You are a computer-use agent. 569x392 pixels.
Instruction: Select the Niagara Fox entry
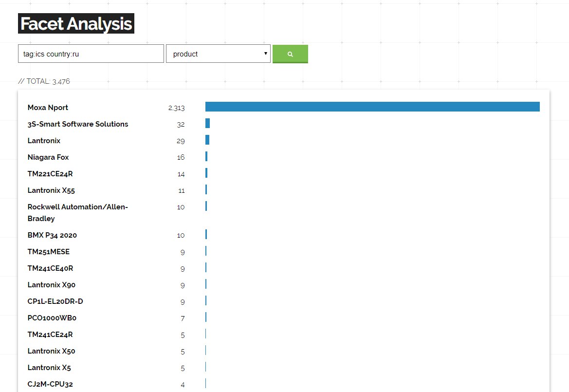point(48,157)
